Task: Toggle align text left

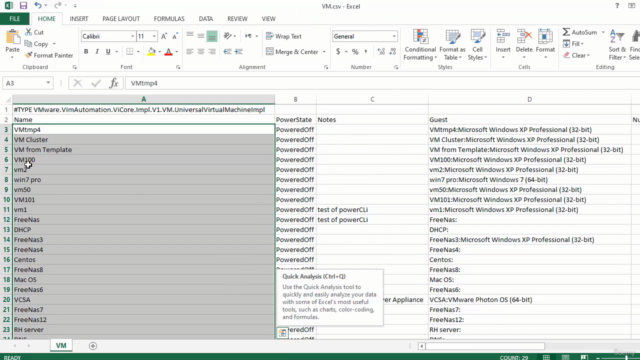Action: [x=190, y=52]
